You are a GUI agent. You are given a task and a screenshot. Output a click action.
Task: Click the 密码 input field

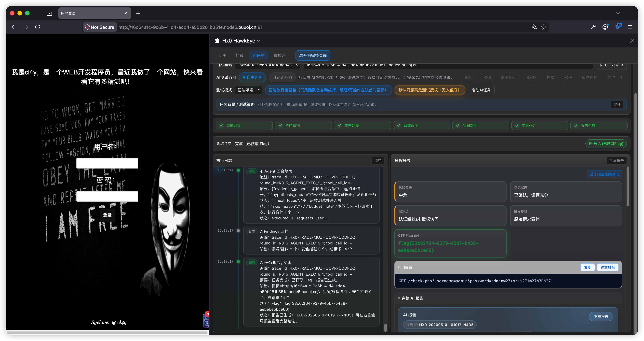tap(107, 196)
